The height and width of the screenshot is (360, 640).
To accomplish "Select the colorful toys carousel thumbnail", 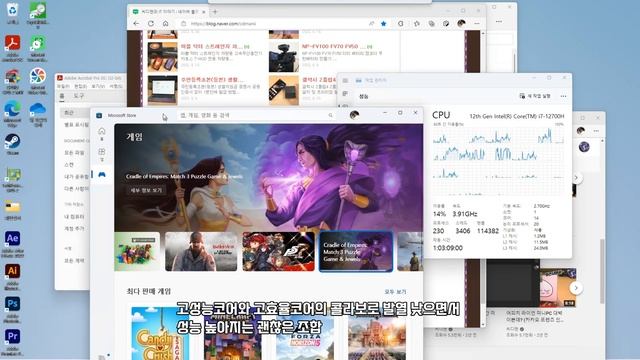I will (137, 251).
